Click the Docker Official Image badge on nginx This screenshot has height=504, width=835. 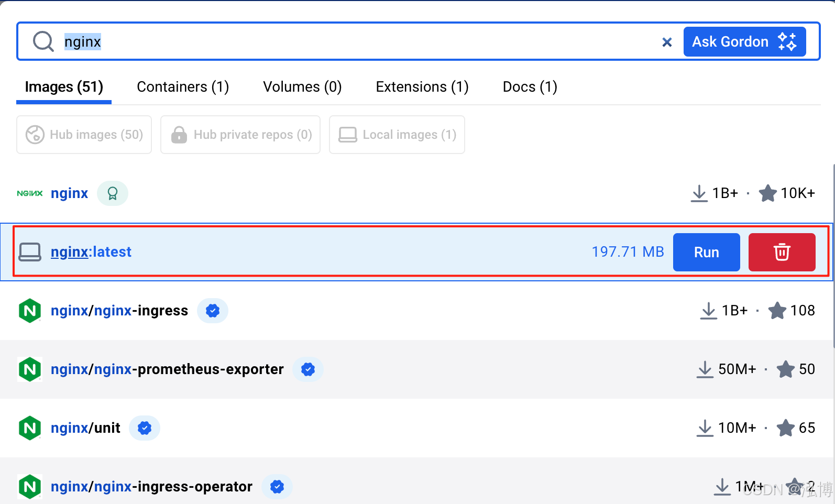(x=113, y=193)
